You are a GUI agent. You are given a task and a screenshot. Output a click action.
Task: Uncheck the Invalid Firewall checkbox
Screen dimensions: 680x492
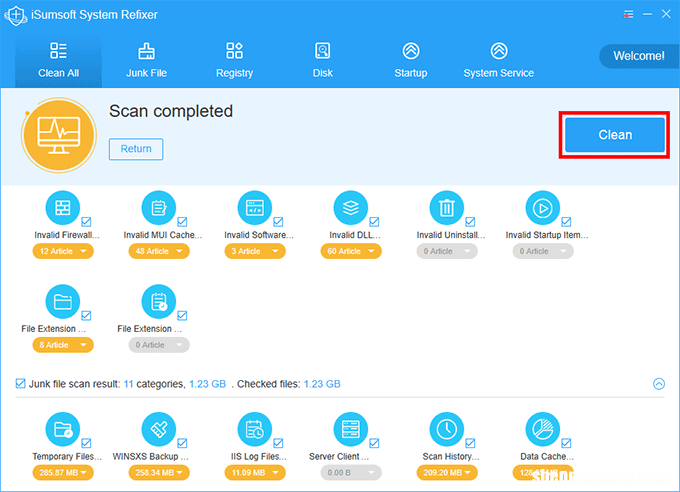click(x=86, y=222)
